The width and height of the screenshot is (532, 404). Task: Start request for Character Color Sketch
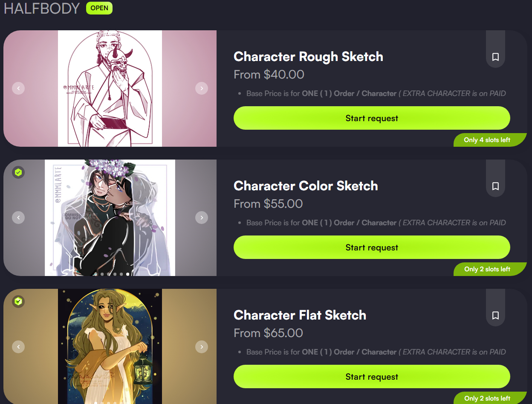point(372,247)
